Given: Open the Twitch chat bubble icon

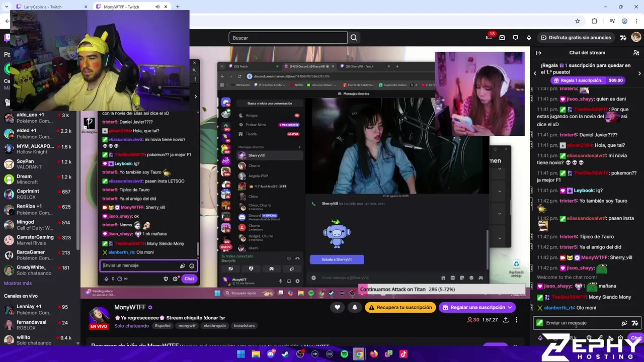Looking at the screenshot, I should coord(515,37).
